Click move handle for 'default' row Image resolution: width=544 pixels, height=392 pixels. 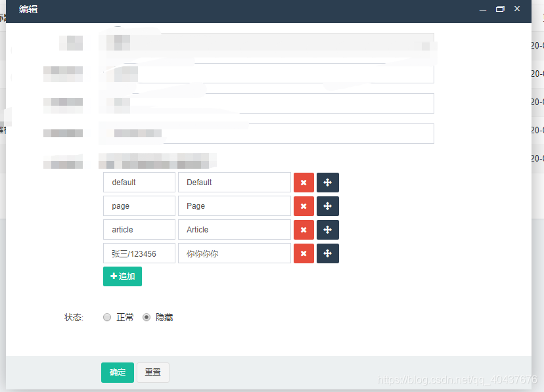pos(327,183)
